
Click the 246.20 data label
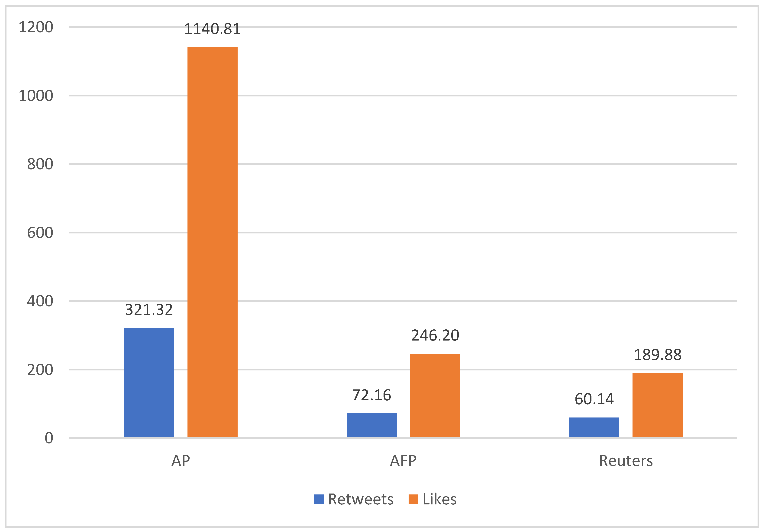tap(435, 335)
